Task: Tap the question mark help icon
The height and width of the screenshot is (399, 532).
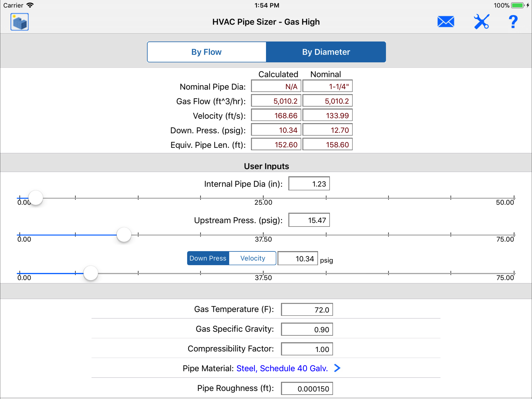Action: pos(513,22)
